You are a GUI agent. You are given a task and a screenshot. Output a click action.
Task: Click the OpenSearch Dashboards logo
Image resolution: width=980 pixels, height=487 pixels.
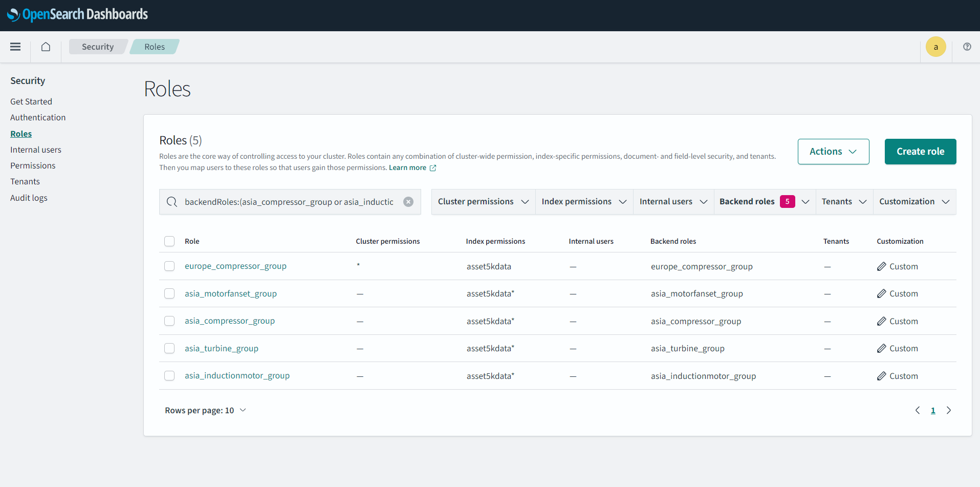[x=77, y=14]
